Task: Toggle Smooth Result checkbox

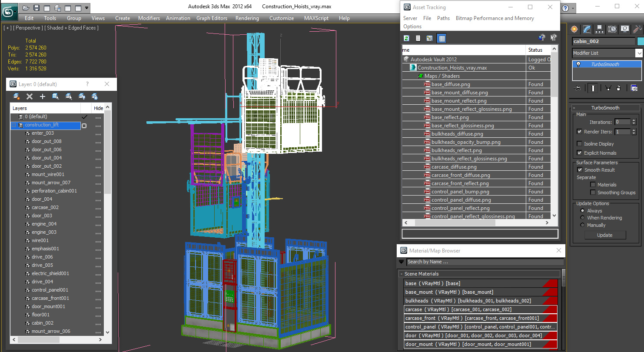Action: click(x=579, y=170)
